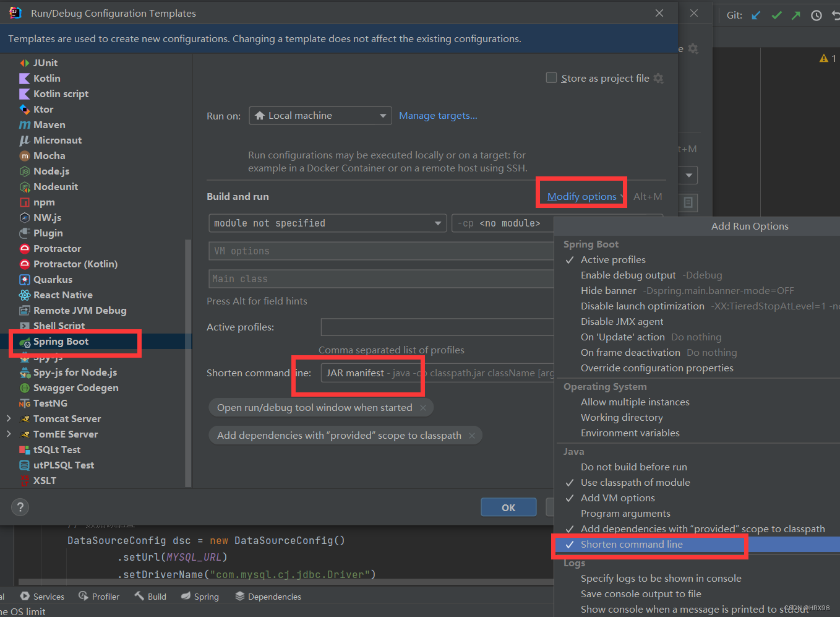Open the Profiler tool window

click(x=99, y=597)
